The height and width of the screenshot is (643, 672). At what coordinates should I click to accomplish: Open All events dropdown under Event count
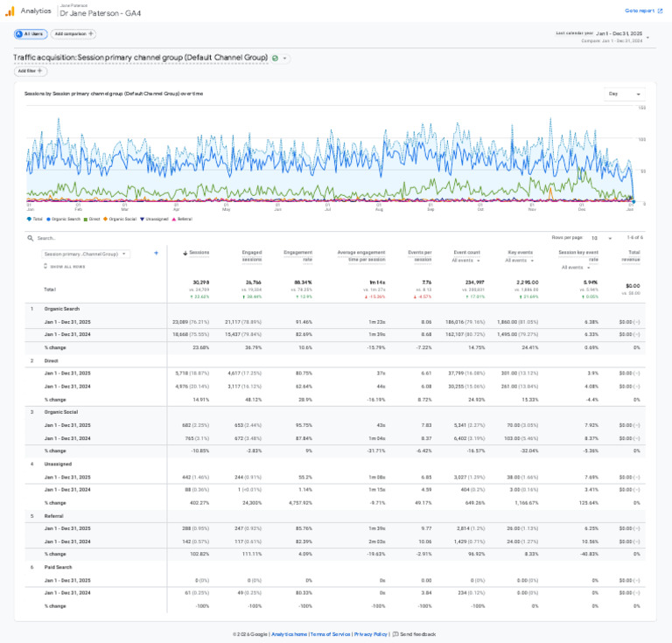(465, 261)
